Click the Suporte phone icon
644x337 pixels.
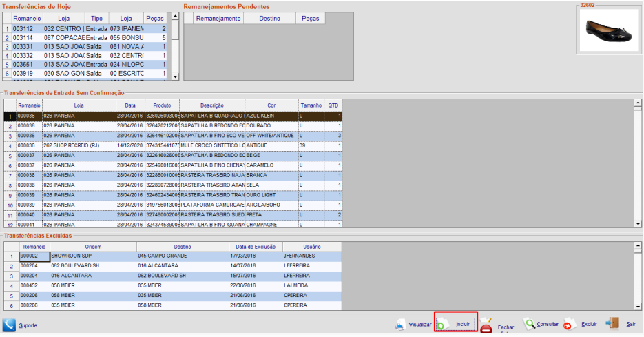pyautogui.click(x=9, y=325)
